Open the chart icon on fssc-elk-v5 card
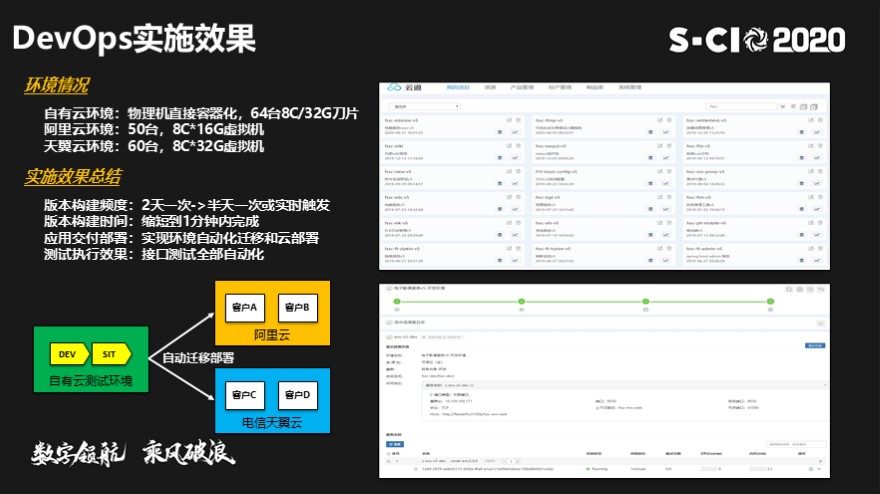880x494 pixels. (x=515, y=235)
